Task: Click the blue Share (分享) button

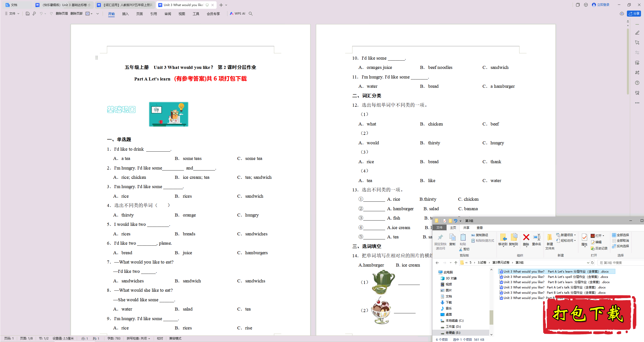Action: (634, 14)
